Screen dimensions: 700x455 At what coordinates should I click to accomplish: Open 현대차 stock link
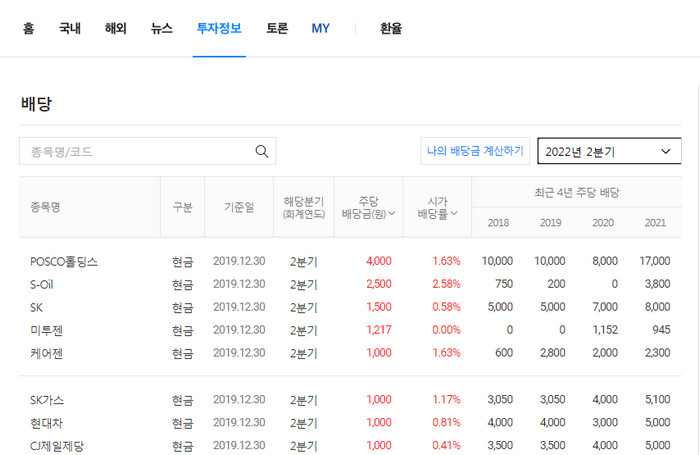pos(46,423)
